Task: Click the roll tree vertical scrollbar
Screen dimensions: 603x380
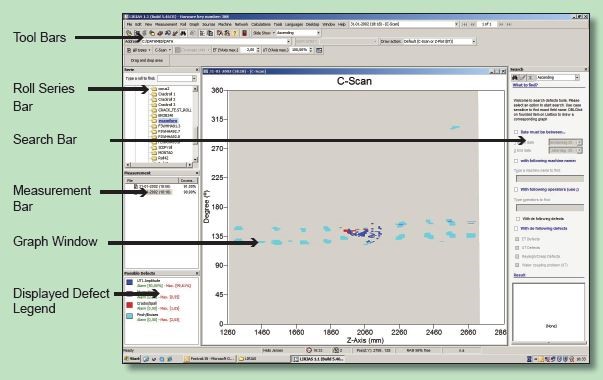Action: click(195, 124)
